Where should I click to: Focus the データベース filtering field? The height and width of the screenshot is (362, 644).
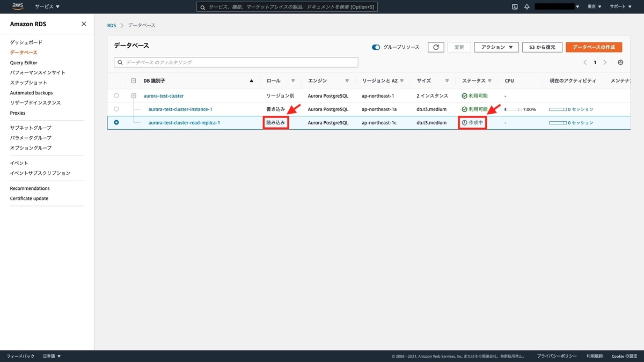[x=236, y=62]
